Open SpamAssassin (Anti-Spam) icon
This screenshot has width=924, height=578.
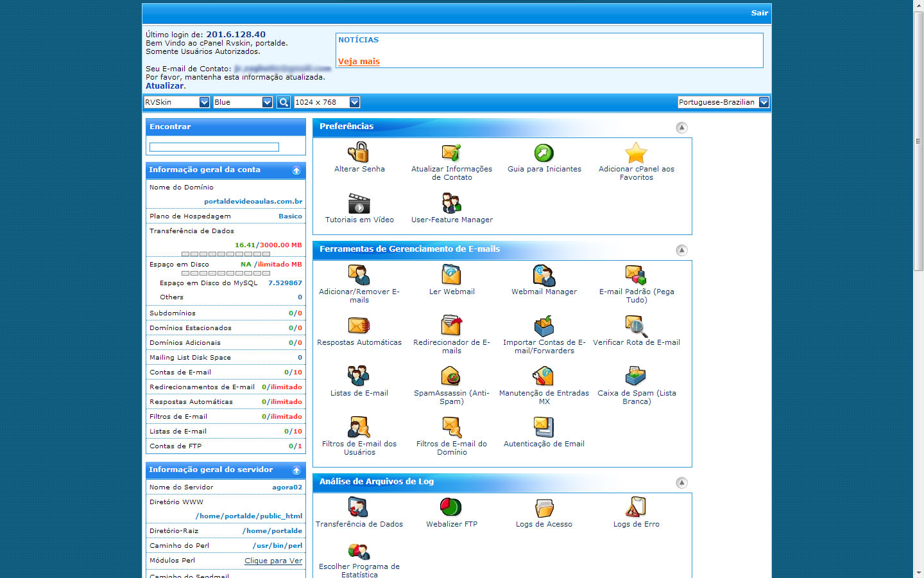click(452, 376)
